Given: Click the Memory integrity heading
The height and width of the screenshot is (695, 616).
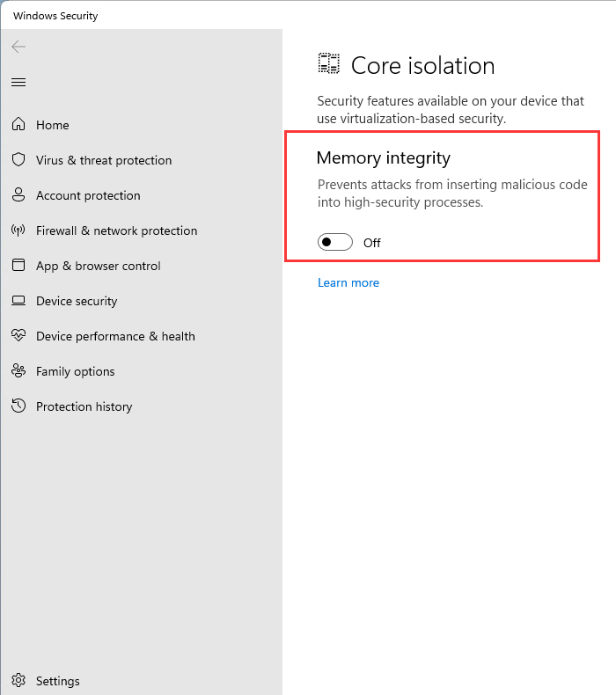Looking at the screenshot, I should tap(383, 157).
